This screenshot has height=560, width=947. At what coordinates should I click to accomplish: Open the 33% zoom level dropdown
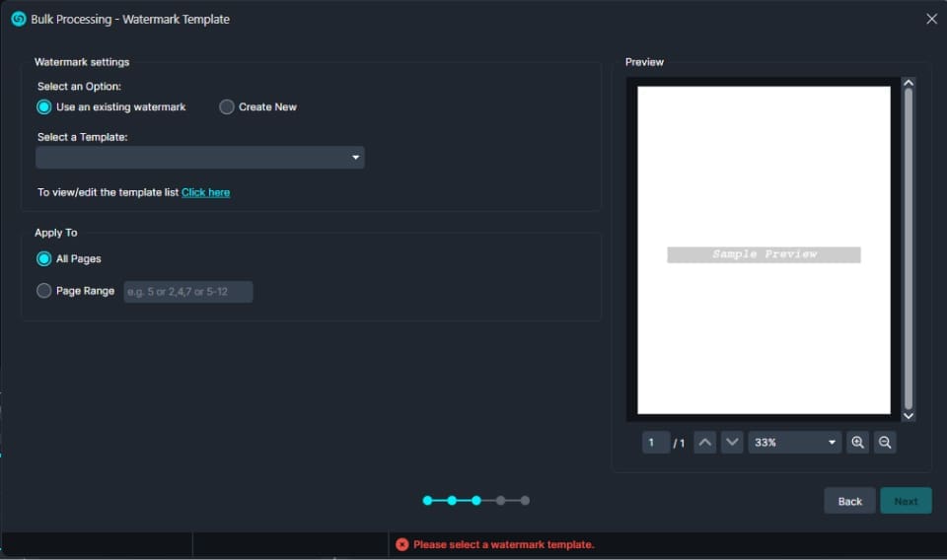pos(794,443)
